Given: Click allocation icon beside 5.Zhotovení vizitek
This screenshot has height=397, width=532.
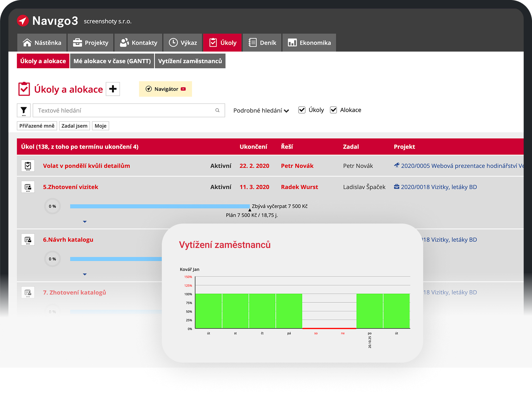Looking at the screenshot, I should tap(28, 187).
